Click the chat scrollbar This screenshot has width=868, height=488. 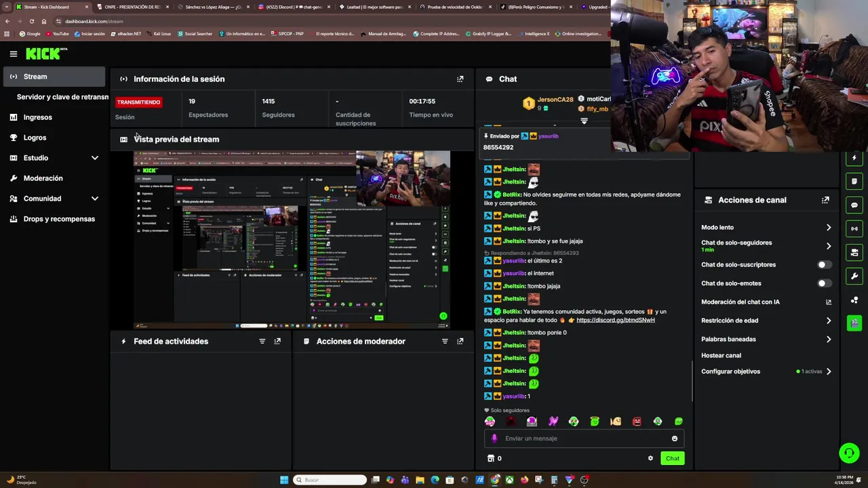(692, 382)
